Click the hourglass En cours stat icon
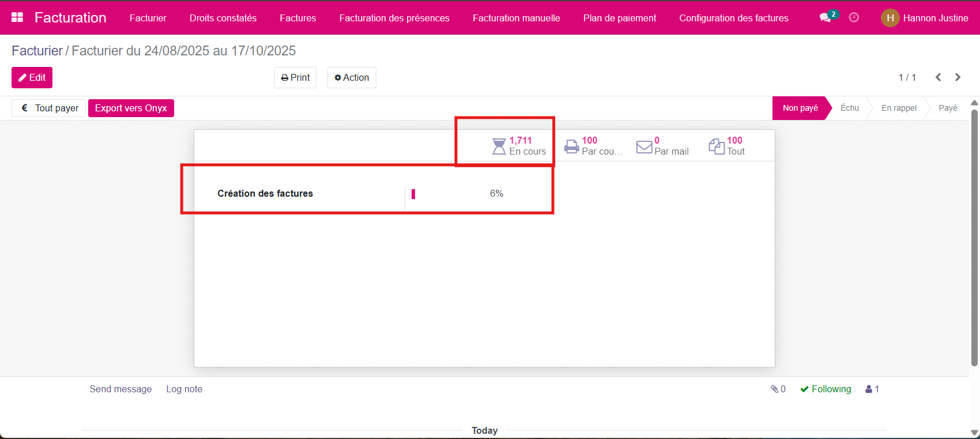 (x=499, y=147)
